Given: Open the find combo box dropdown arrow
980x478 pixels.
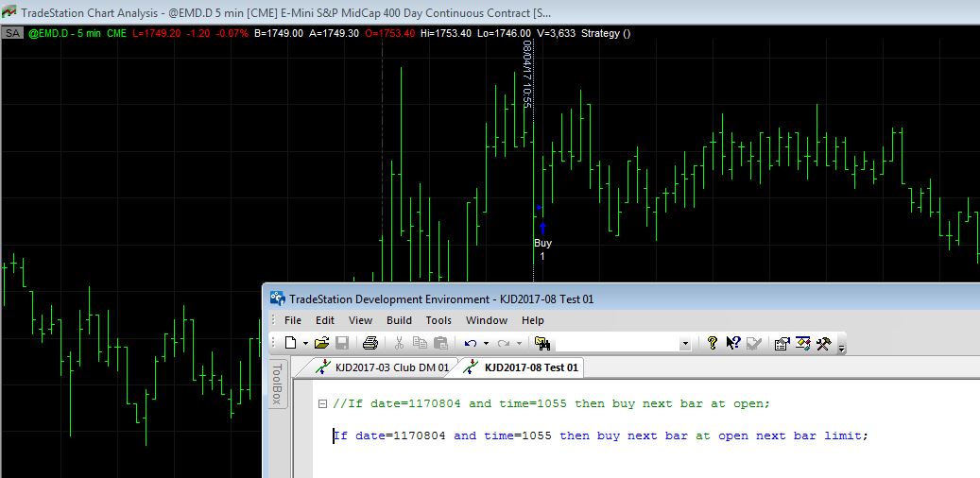Looking at the screenshot, I should coord(685,344).
